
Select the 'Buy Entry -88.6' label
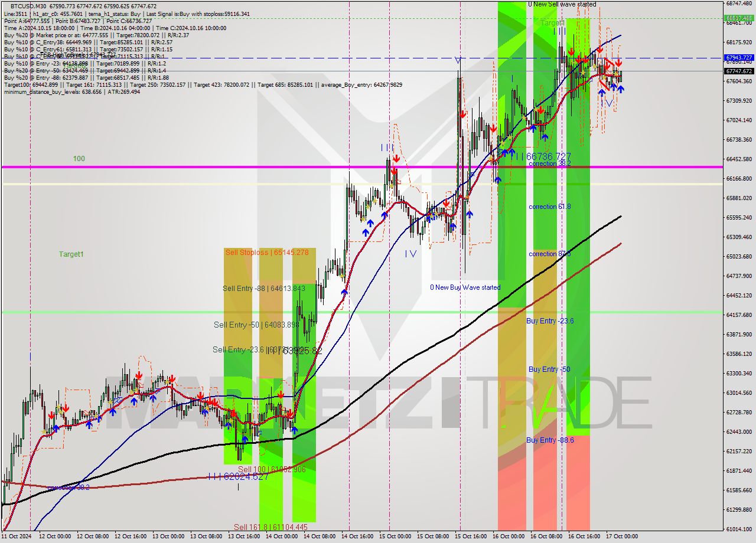tap(550, 440)
